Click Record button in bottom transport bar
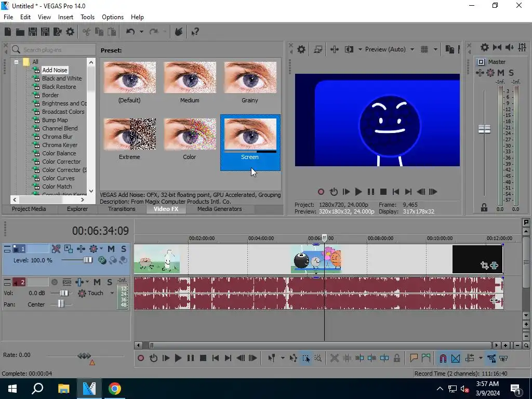Viewport: 532px width, 399px height. [x=141, y=358]
